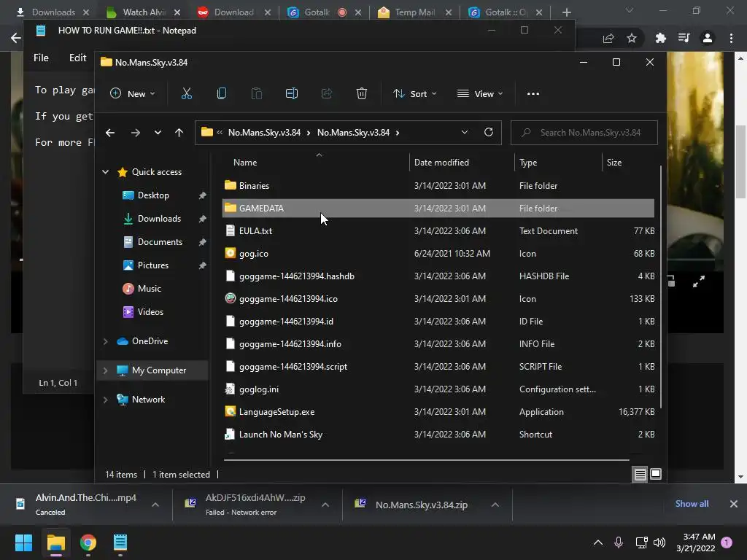The image size is (747, 560).
Task: Click the volume speaker icon in system tray
Action: pos(659,542)
